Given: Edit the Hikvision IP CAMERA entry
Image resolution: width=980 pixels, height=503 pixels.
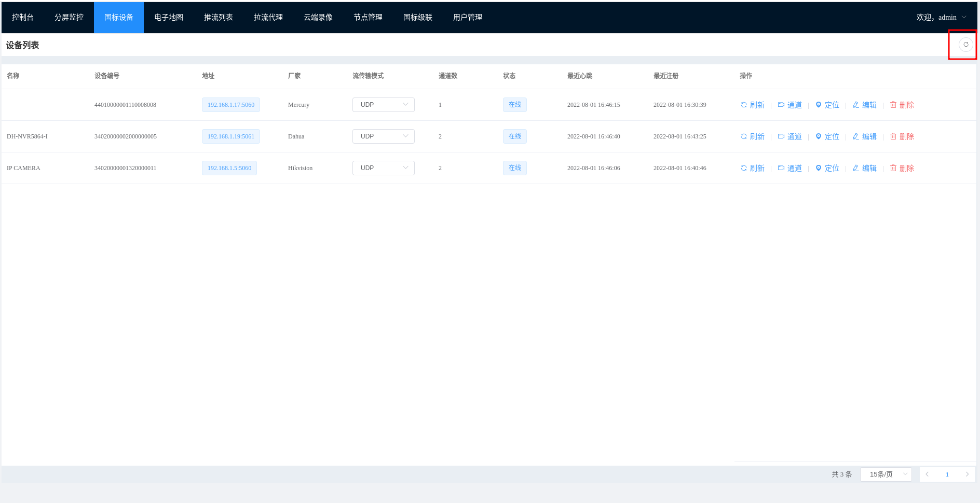Looking at the screenshot, I should [865, 168].
